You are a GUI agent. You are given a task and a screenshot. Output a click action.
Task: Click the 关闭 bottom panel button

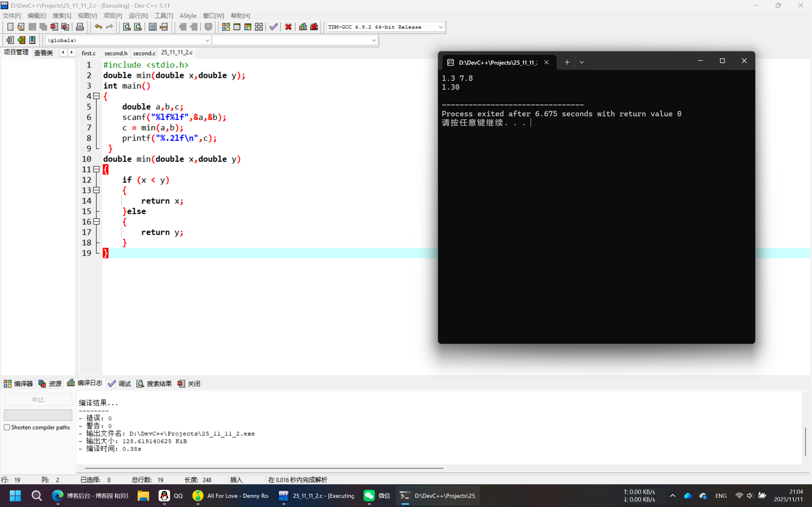189,384
